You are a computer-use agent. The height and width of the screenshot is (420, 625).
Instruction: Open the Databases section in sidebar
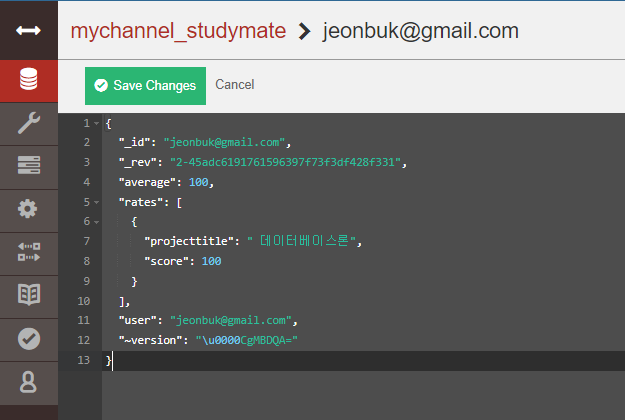pyautogui.click(x=28, y=79)
